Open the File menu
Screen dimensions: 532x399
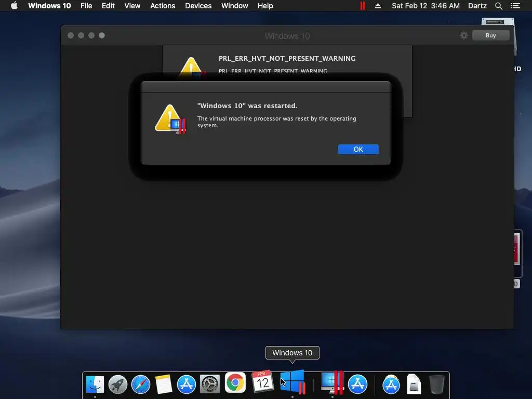[86, 6]
